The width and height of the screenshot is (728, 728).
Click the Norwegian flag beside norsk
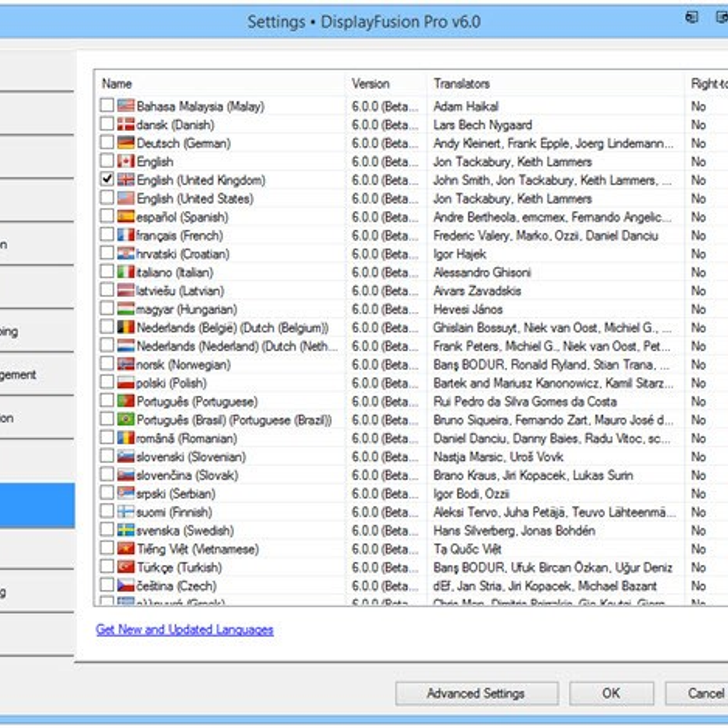point(126,364)
